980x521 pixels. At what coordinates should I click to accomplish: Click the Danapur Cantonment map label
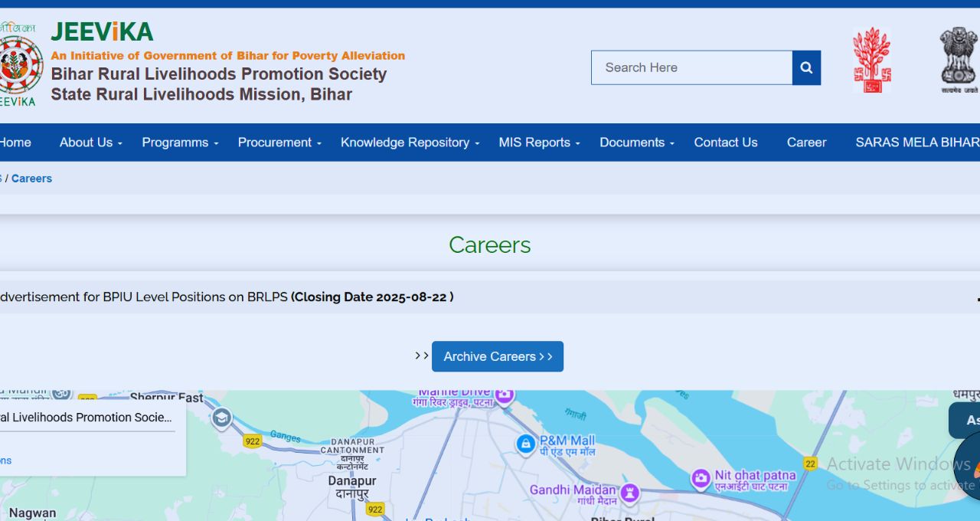tap(353, 454)
